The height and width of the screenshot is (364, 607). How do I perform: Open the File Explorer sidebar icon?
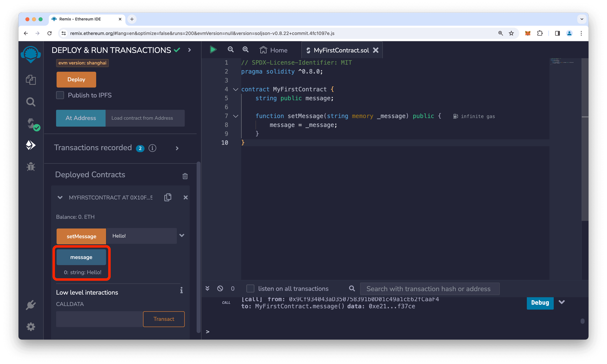31,80
